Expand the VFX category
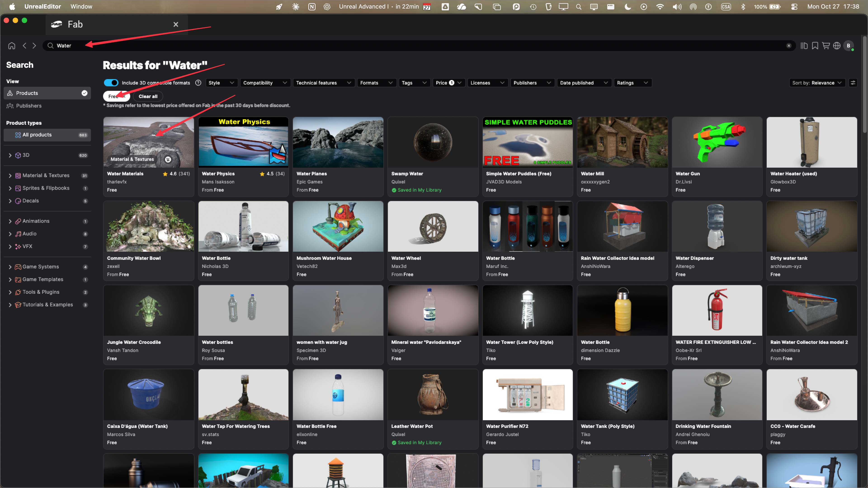868x488 pixels. click(x=10, y=246)
